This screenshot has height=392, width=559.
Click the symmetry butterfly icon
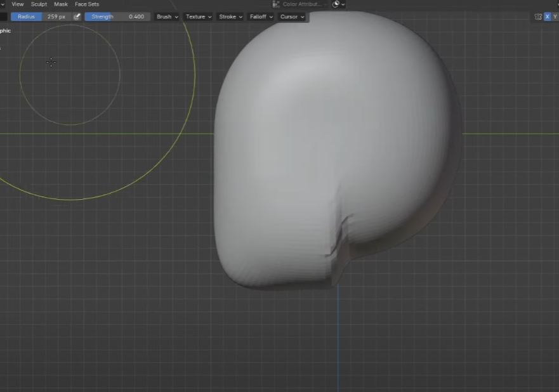[x=538, y=16]
